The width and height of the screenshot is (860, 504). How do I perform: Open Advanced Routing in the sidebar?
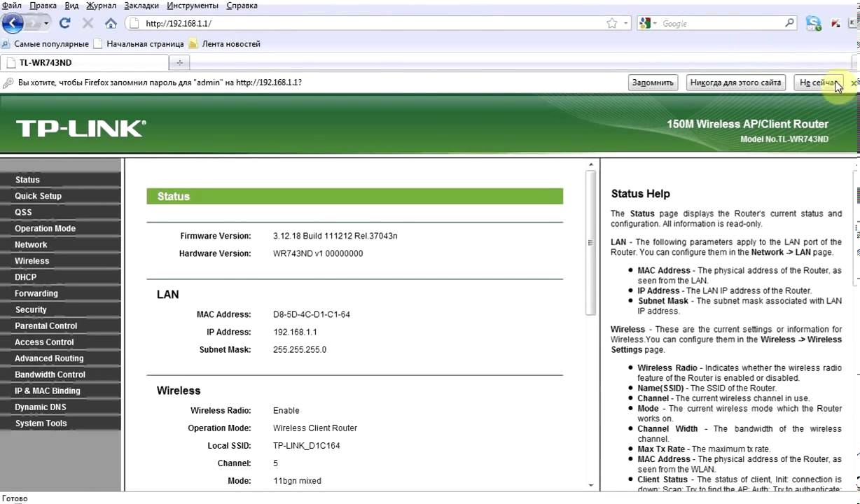(x=60, y=358)
